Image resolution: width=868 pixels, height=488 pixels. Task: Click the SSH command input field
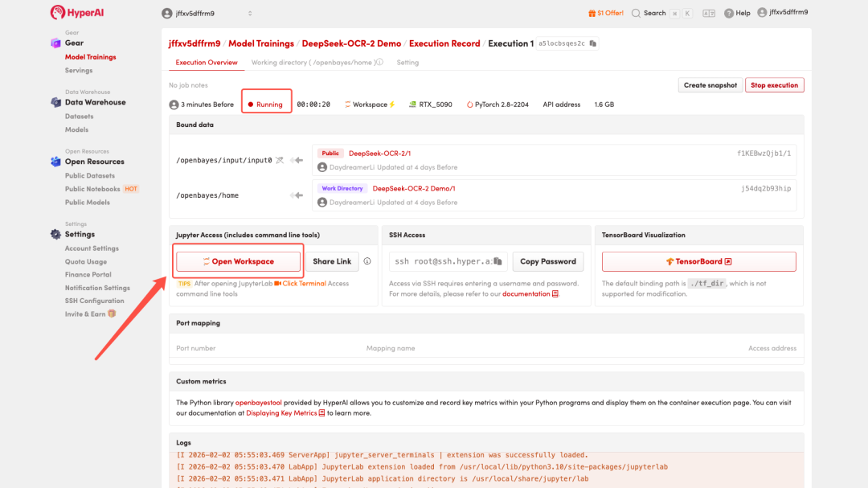440,261
